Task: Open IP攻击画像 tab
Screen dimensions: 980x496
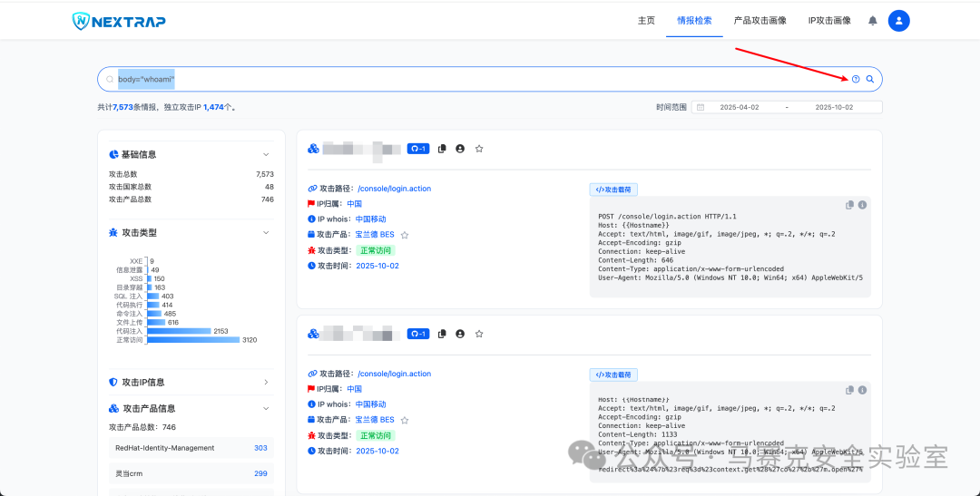Action: (829, 21)
